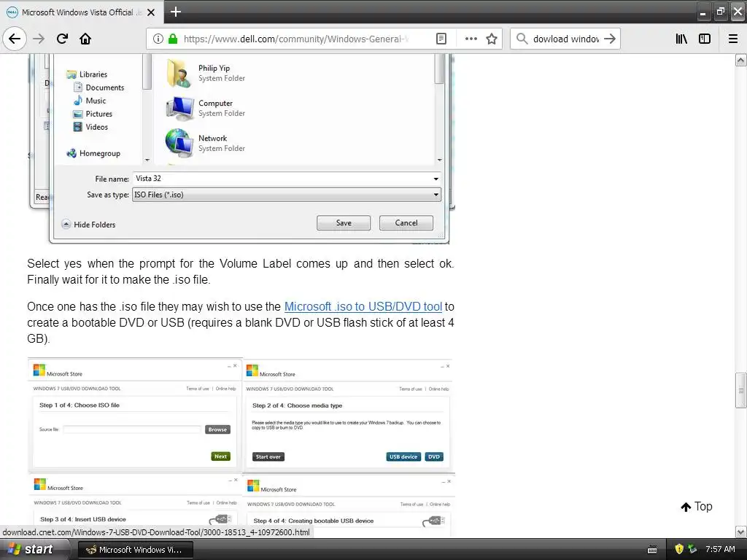Open the File name dropdown arrow

[436, 179]
